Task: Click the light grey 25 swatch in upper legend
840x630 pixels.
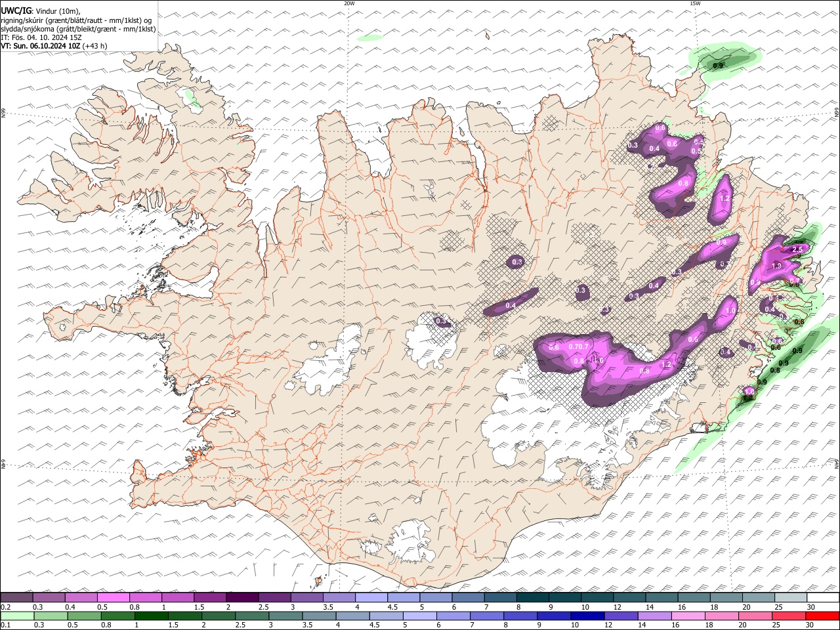Action: point(790,598)
